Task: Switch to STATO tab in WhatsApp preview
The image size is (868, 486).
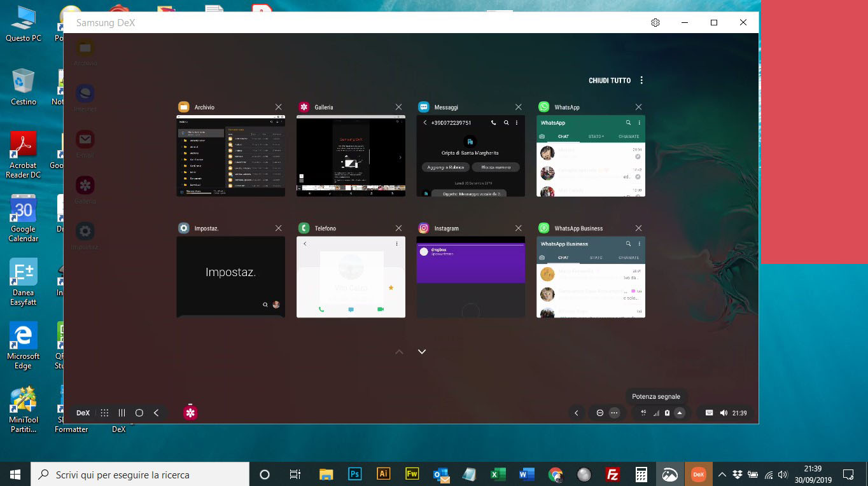Action: [x=596, y=137]
